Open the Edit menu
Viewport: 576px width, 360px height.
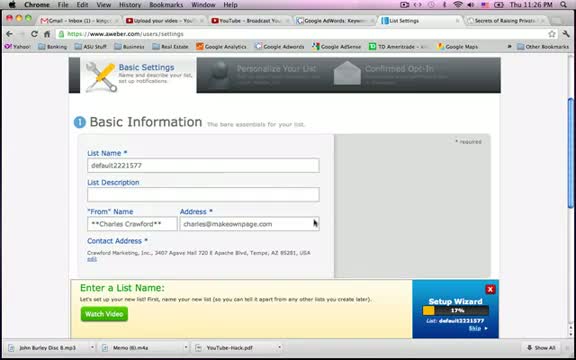82,5
